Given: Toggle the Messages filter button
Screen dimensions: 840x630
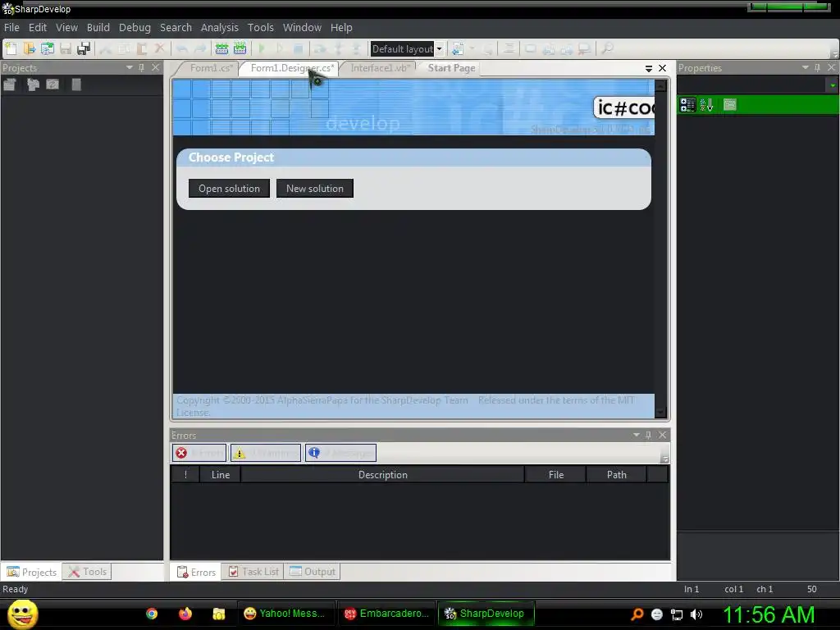Looking at the screenshot, I should coord(340,453).
